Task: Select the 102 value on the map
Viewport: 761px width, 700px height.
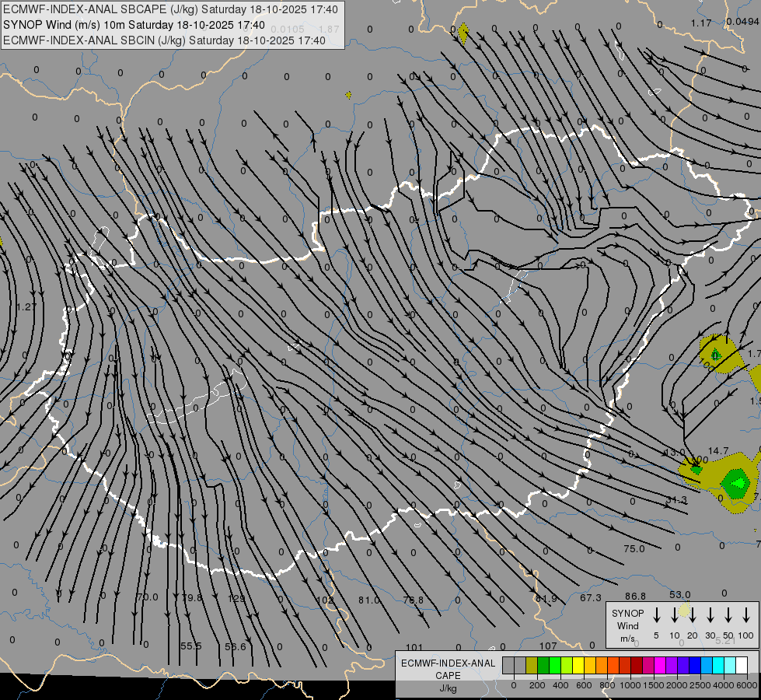Action: 325,600
